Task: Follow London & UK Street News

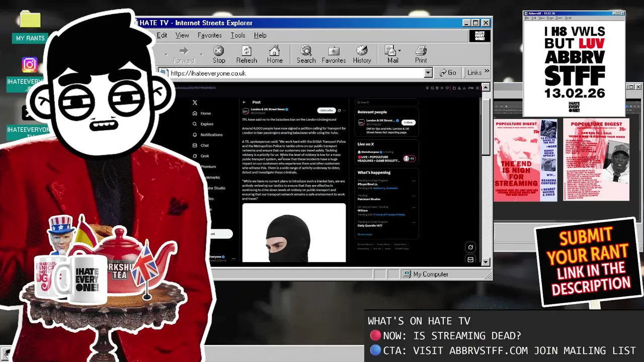Action: pyautogui.click(x=408, y=122)
